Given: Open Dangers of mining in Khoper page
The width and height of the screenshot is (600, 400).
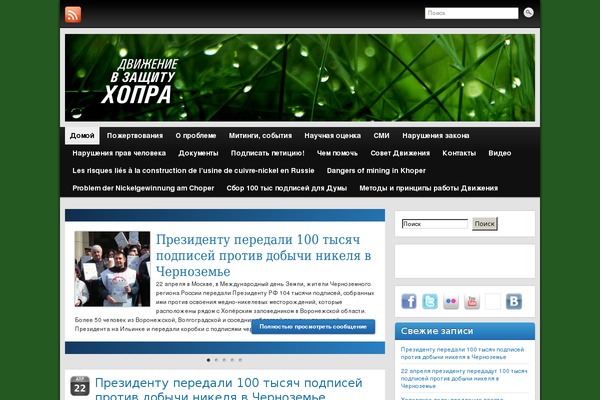Looking at the screenshot, I should (376, 171).
